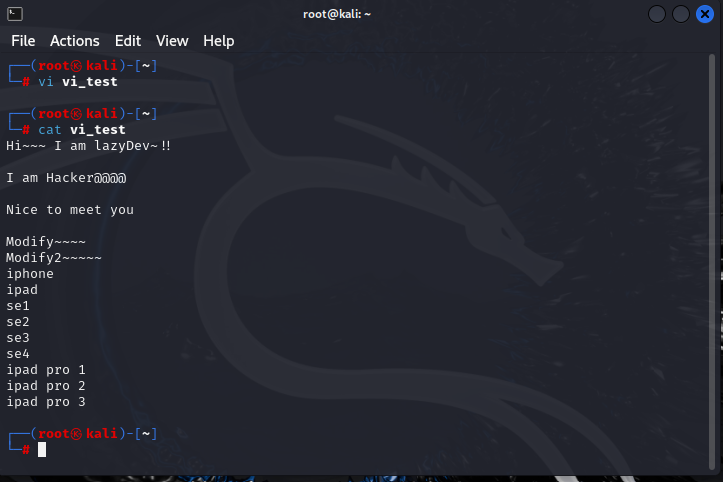723x482 pixels.
Task: Click the vertical scrollbar of the terminal
Action: [711, 262]
